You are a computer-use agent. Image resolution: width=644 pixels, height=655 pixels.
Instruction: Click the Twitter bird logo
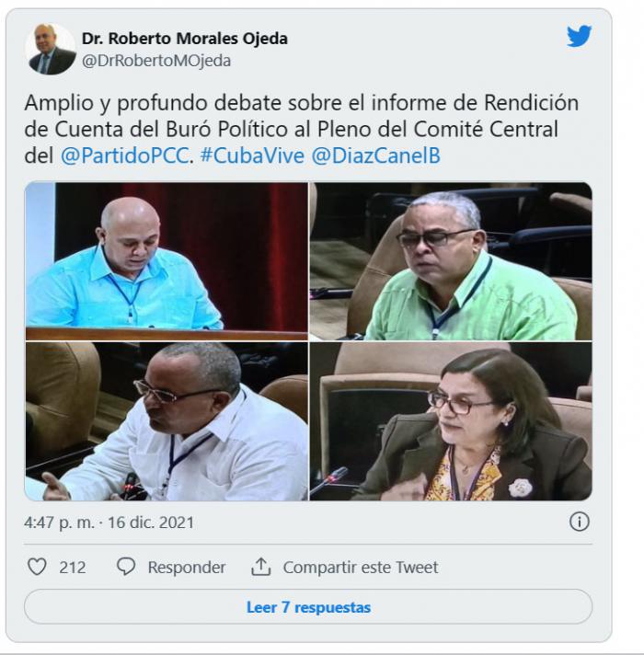pyautogui.click(x=579, y=36)
